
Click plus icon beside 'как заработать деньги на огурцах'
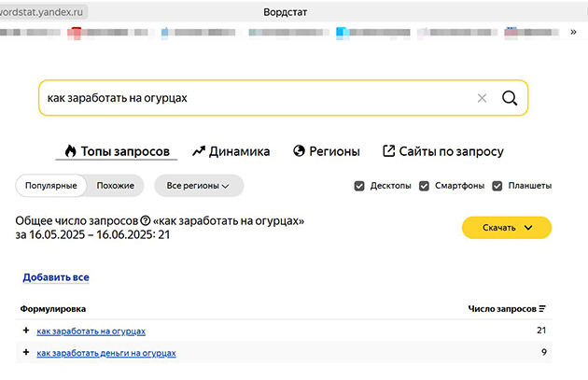[x=26, y=352]
